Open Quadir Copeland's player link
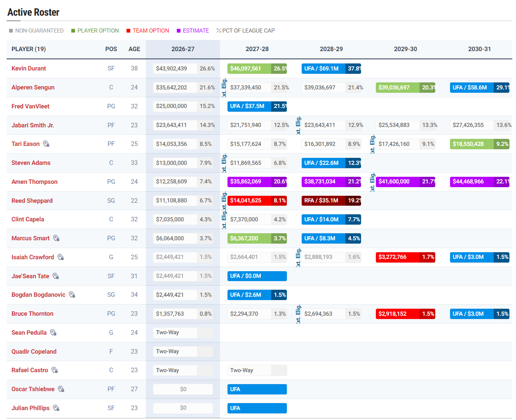Image resolution: width=516 pixels, height=420 pixels. 34,352
